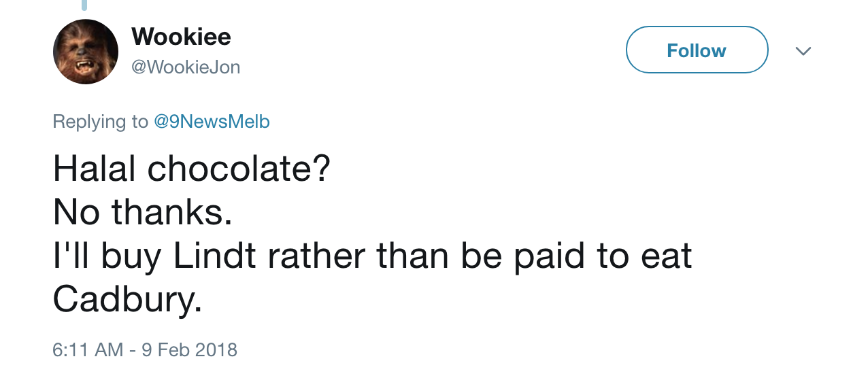Click the Wookiee Chewbacca profile avatar
868x378 pixels.
(86, 52)
